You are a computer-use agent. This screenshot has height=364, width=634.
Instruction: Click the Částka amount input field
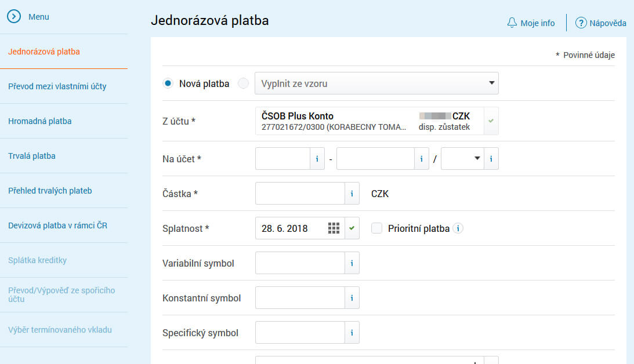click(300, 194)
